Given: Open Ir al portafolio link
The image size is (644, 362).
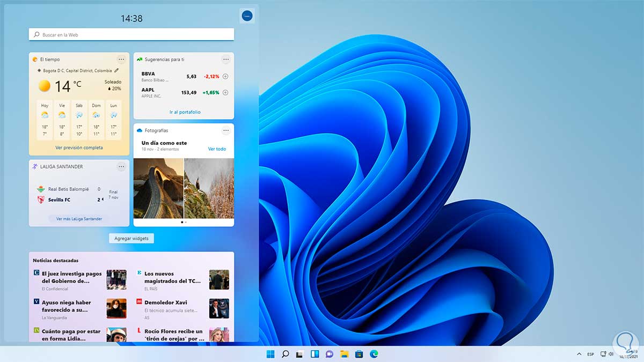Looking at the screenshot, I should (x=185, y=112).
